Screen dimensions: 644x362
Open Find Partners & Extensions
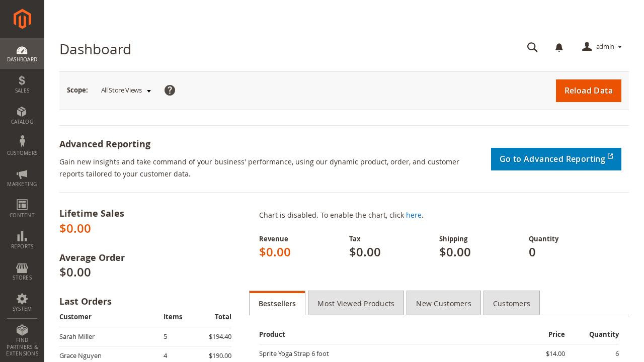pyautogui.click(x=22, y=340)
